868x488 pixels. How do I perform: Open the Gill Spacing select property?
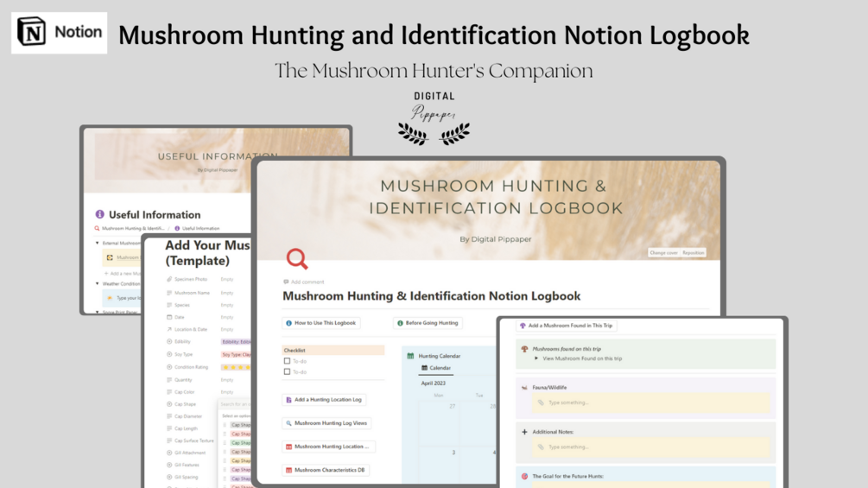tap(182, 478)
